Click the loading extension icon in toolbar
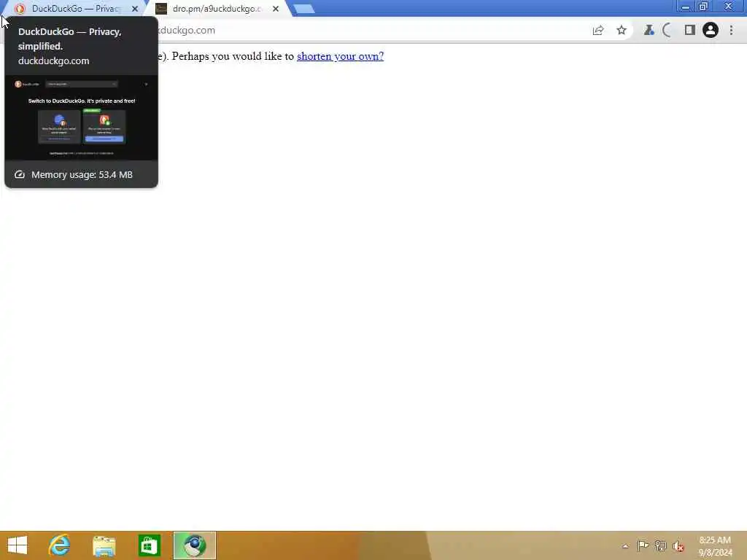The height and width of the screenshot is (560, 747). point(668,31)
